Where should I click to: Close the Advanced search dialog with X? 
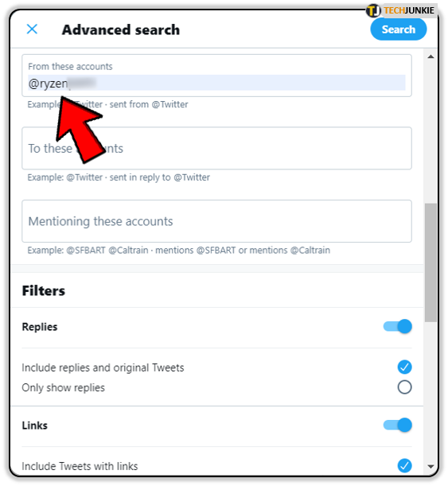click(x=33, y=29)
